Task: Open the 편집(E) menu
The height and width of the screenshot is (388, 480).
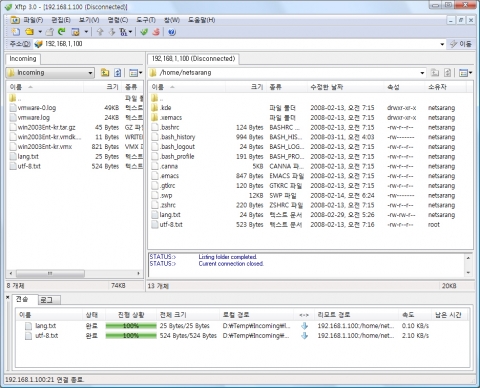Action: tap(61, 20)
